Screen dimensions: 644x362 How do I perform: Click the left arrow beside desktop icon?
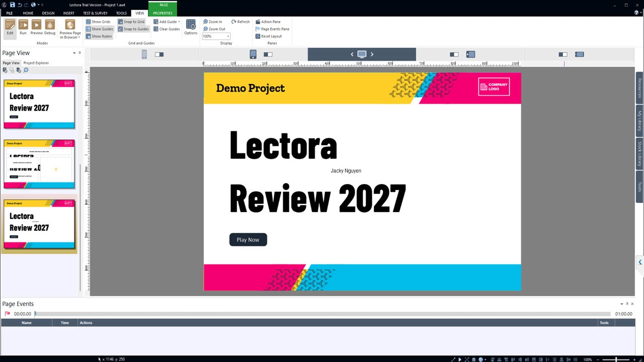point(352,54)
